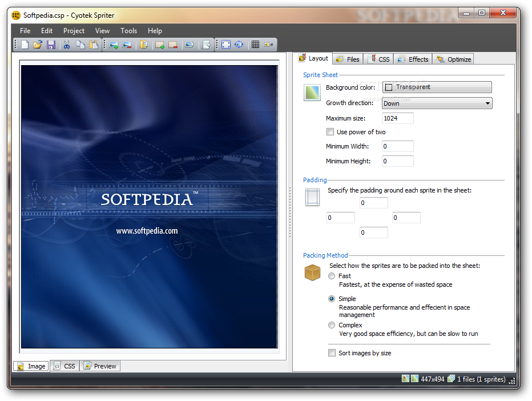Add image with green plus picture icon
Viewport: 532px width, 401px height.
pyautogui.click(x=114, y=45)
